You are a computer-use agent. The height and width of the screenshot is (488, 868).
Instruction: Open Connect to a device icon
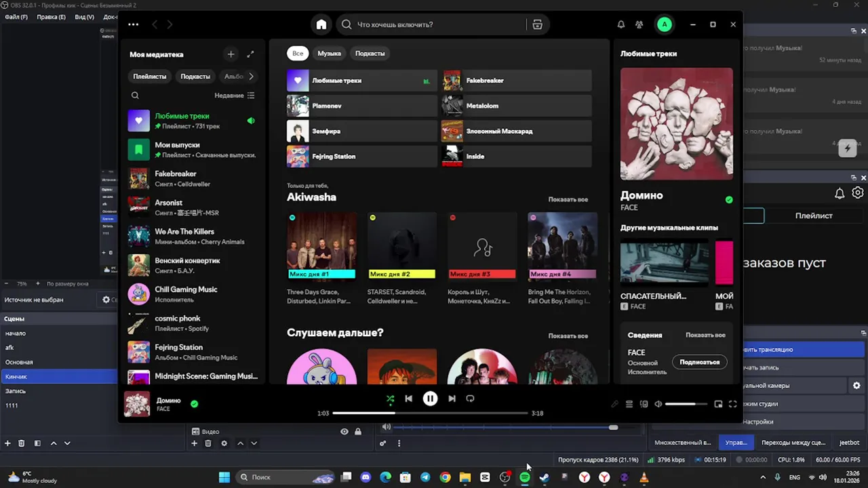tap(644, 404)
